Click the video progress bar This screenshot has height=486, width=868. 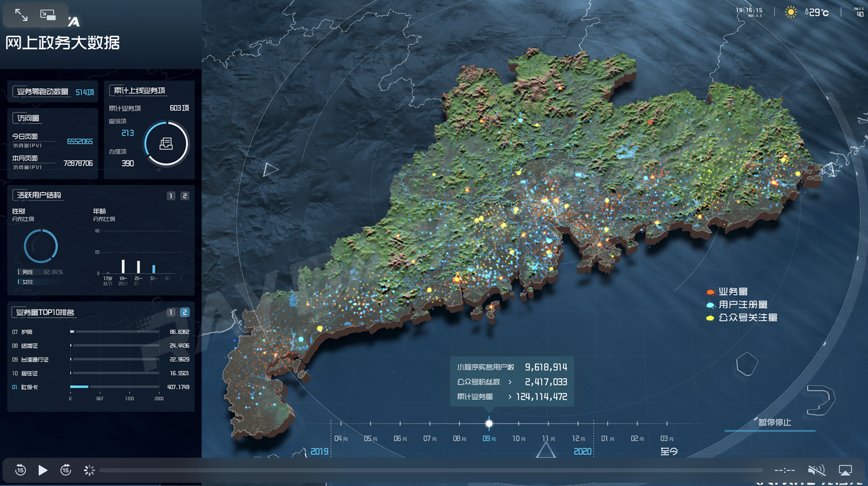click(431, 470)
